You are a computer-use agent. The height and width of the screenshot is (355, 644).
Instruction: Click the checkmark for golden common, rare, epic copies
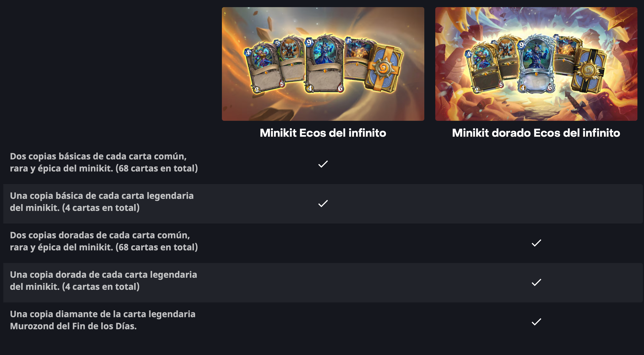pyautogui.click(x=536, y=243)
